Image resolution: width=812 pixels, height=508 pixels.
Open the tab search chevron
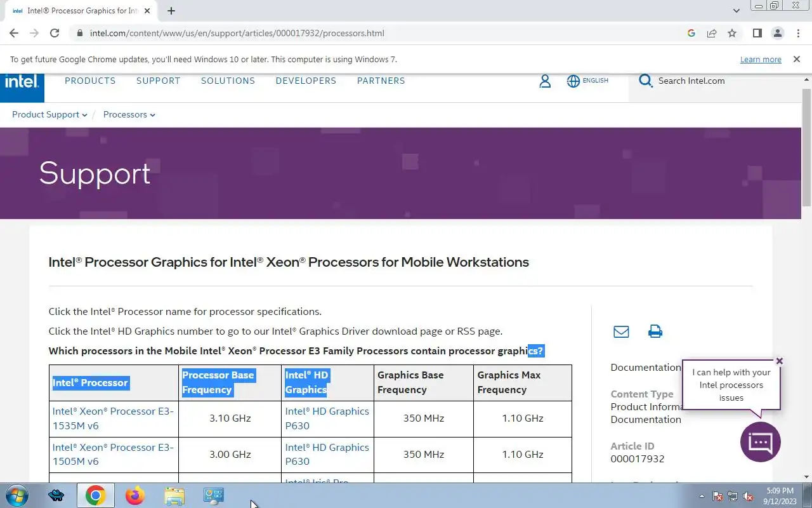pos(736,11)
